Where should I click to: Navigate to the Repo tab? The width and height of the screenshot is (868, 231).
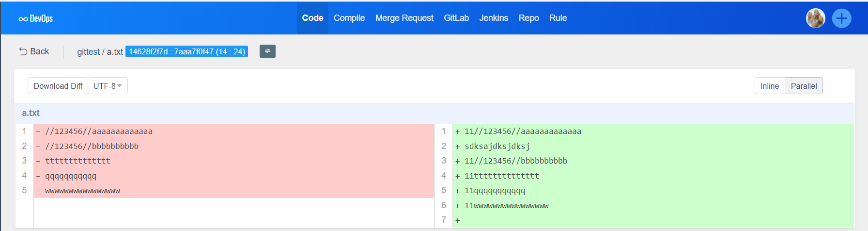coord(528,18)
